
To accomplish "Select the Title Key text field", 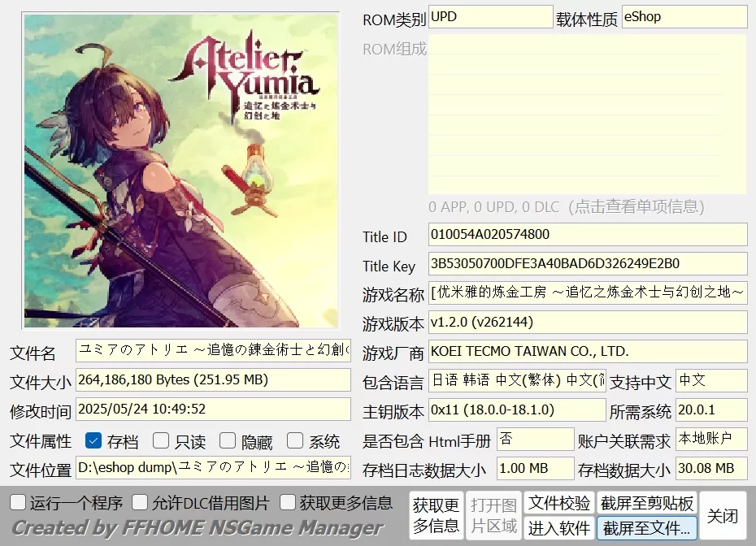I will click(x=587, y=264).
